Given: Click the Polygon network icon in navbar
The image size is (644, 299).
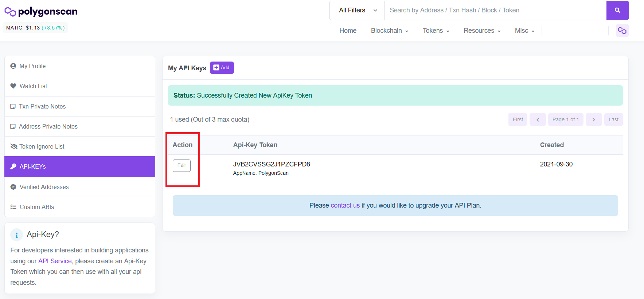Looking at the screenshot, I should [x=622, y=31].
